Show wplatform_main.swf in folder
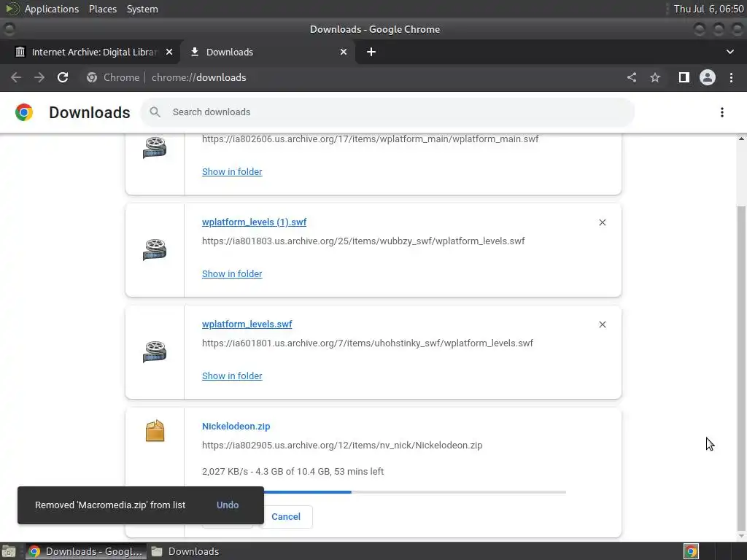 tap(232, 171)
